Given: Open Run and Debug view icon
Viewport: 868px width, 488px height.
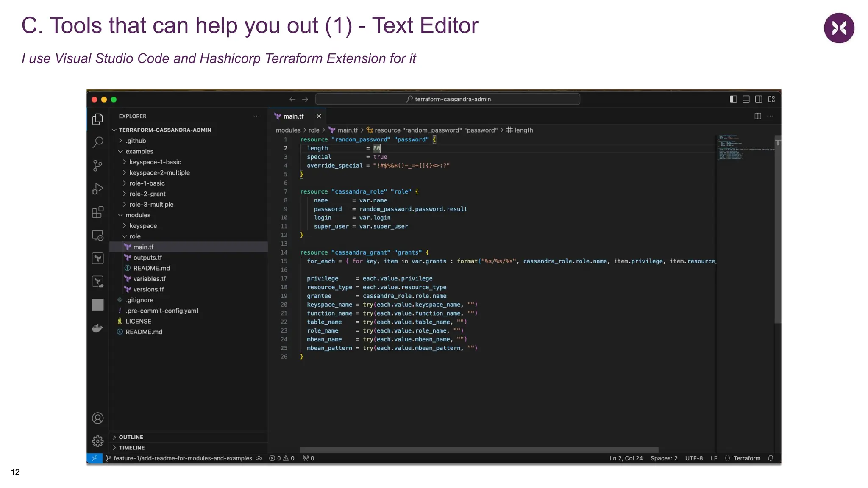Looking at the screenshot, I should pyautogui.click(x=98, y=189).
